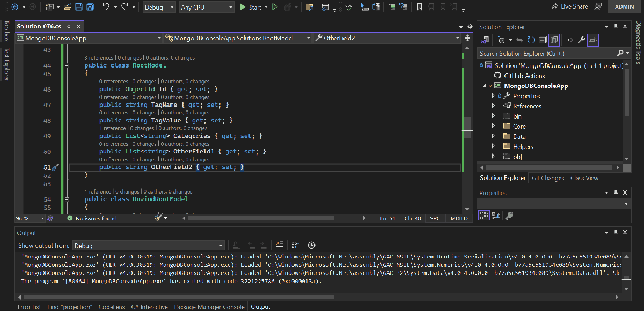Open 'Show output from' Debug dropdown
644x311 pixels.
tap(148, 246)
